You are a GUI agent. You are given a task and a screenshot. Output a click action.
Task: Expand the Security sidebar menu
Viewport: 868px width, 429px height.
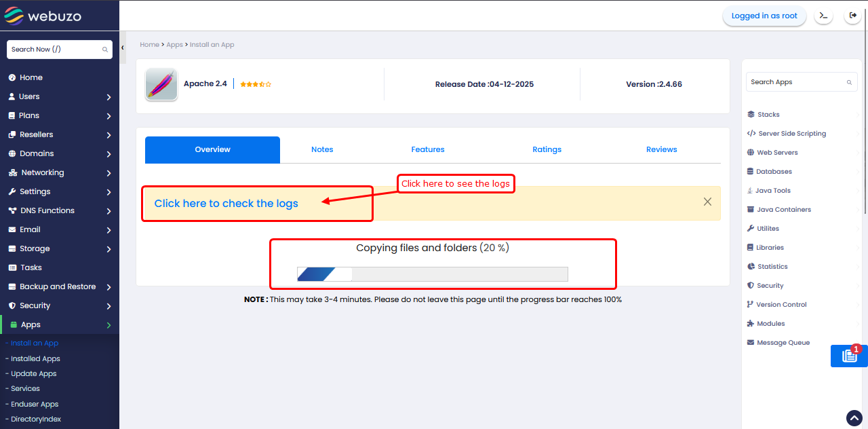[x=60, y=305]
